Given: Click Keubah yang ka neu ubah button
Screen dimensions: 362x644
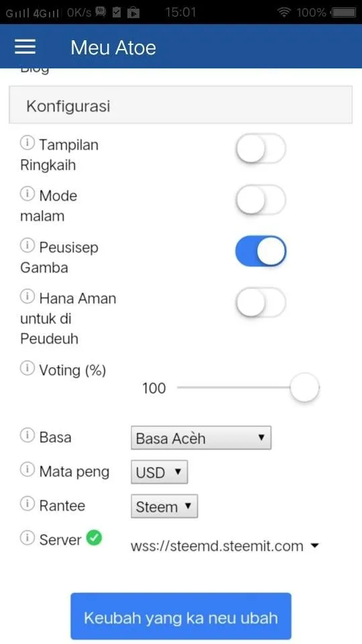Looking at the screenshot, I should (x=181, y=617).
